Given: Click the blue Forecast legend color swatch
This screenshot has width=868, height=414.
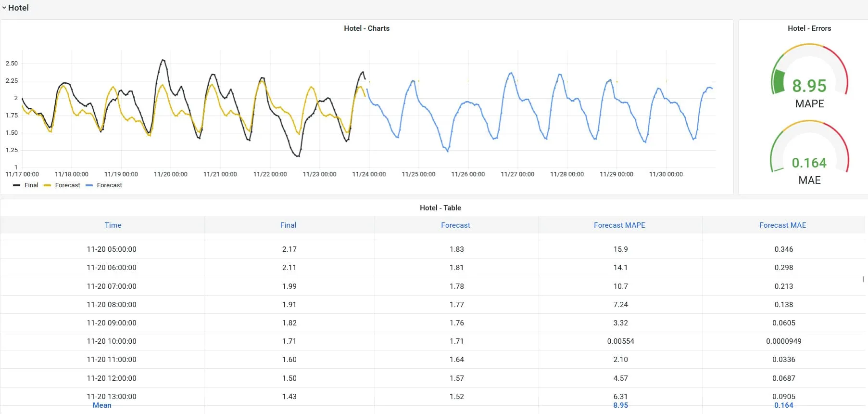Looking at the screenshot, I should click(x=89, y=185).
